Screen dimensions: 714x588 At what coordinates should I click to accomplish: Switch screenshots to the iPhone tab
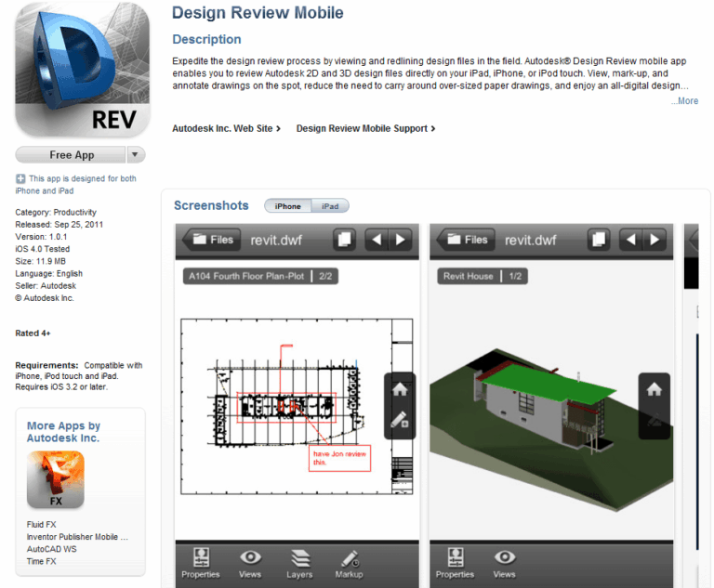pos(288,206)
